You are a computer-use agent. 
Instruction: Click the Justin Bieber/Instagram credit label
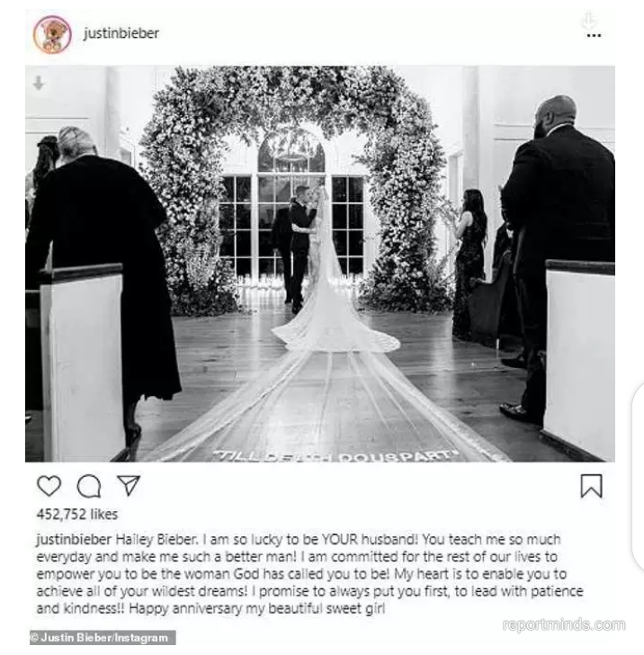pos(103,637)
